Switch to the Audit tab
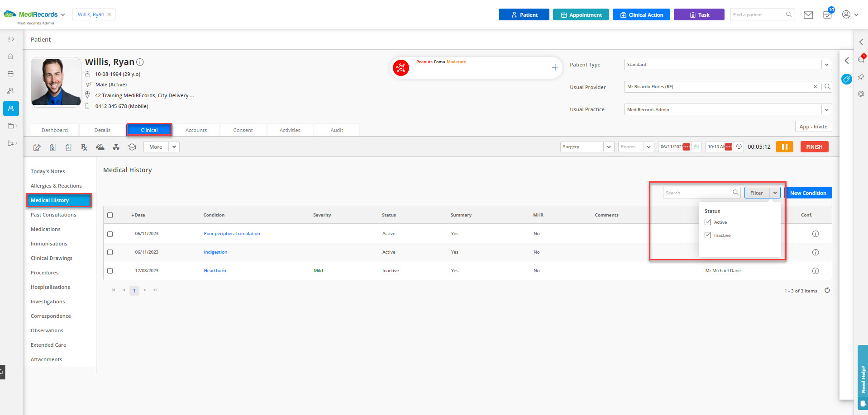Screen dimensions: 868x415 (x=337, y=130)
